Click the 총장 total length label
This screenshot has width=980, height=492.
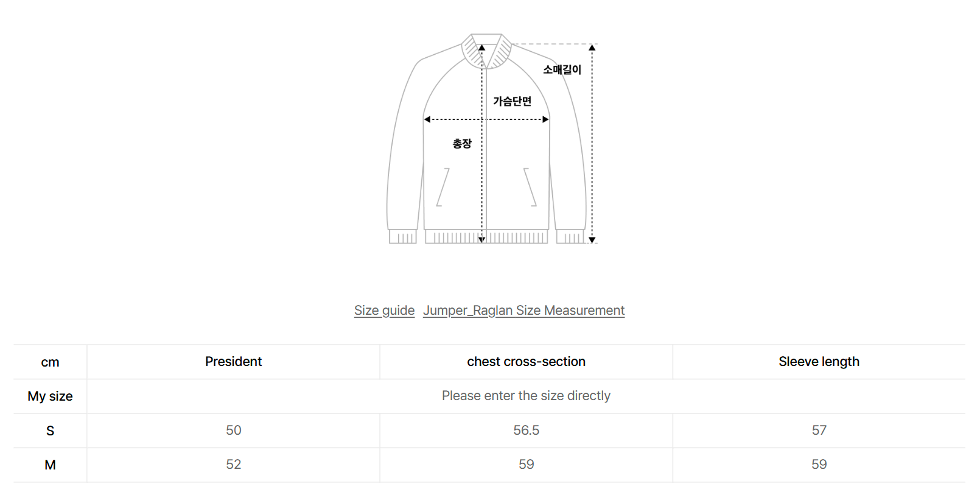click(x=461, y=144)
